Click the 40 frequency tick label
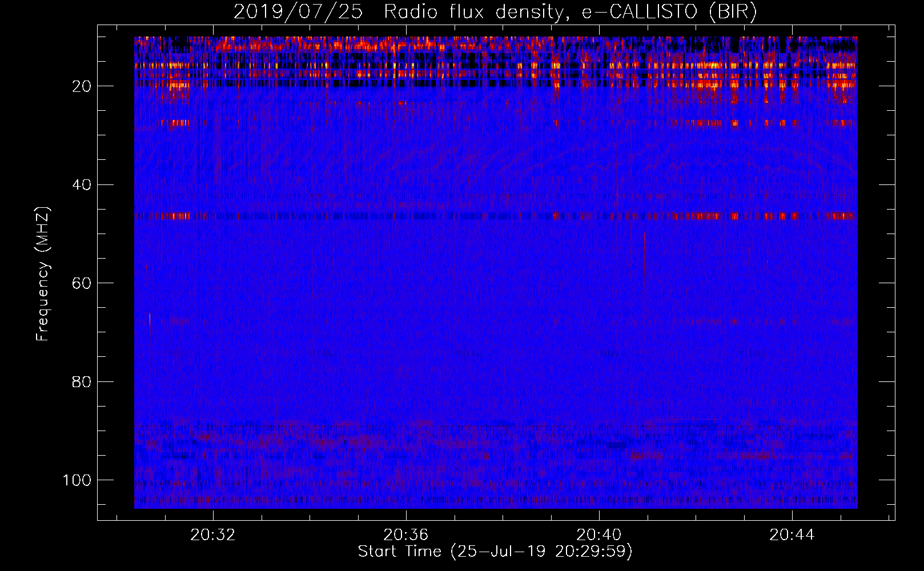The height and width of the screenshot is (571, 924). tap(82, 185)
